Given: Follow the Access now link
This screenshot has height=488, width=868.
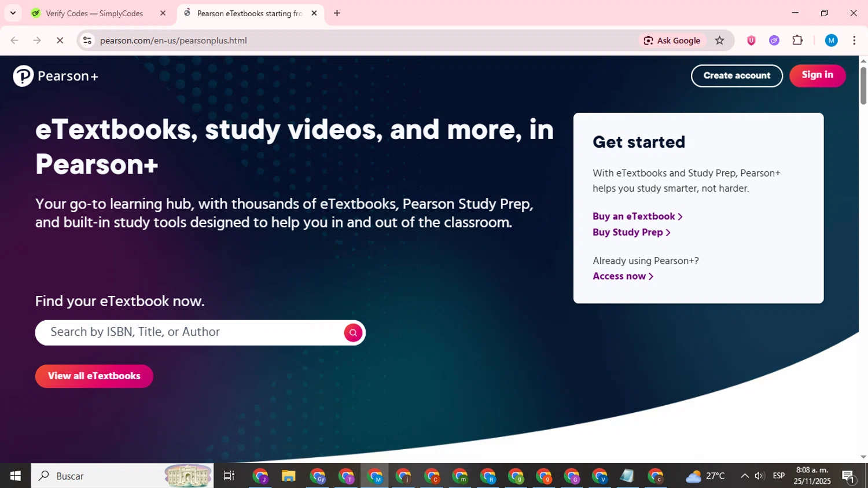Looking at the screenshot, I should coord(623,276).
